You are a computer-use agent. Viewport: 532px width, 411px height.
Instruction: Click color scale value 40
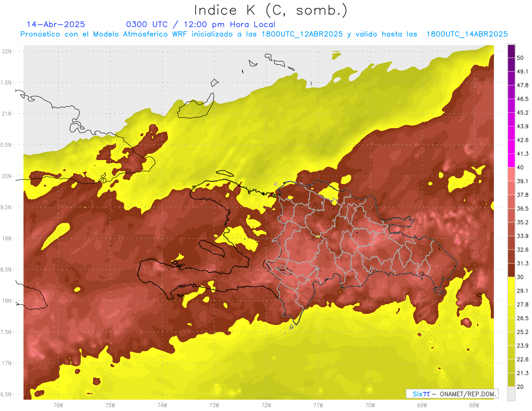[x=520, y=168]
